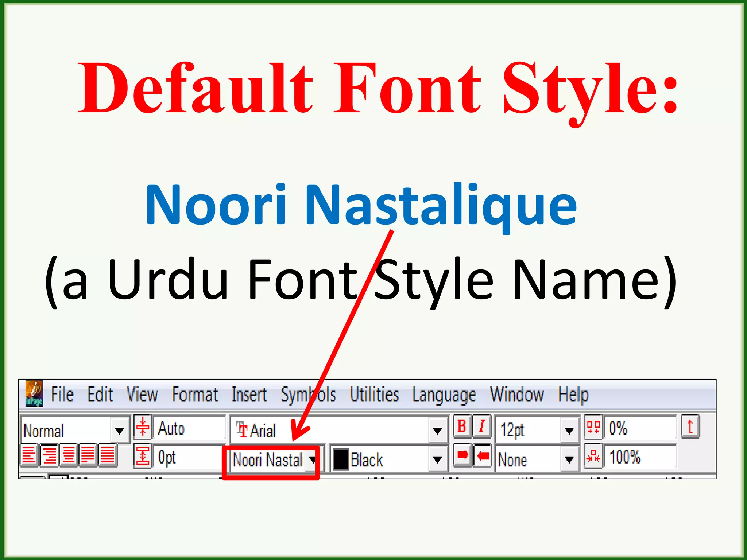Toggle Bold formatting

pyautogui.click(x=462, y=426)
